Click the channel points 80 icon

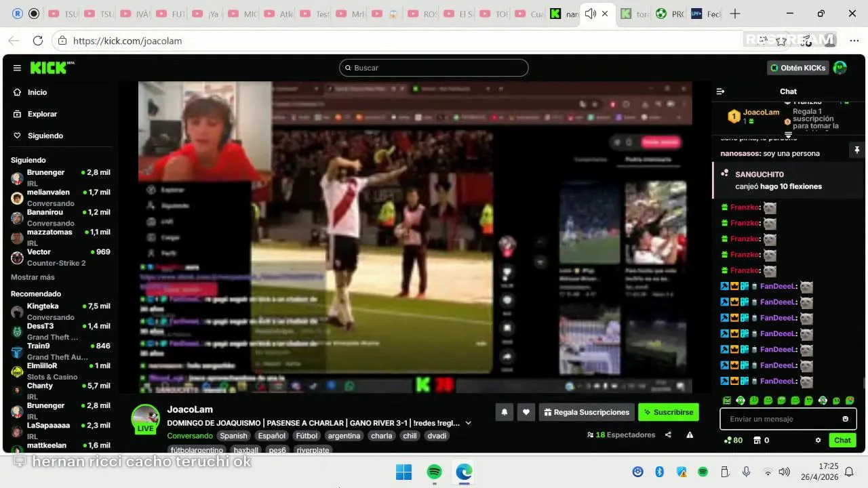733,441
